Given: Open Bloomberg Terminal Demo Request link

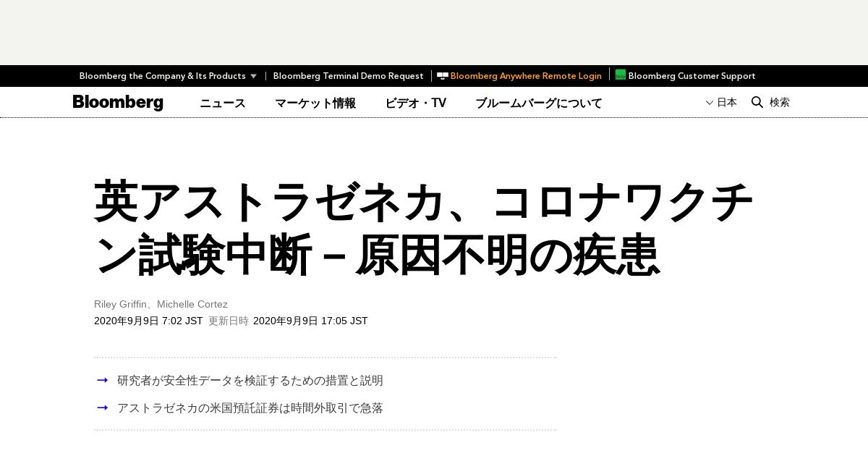Looking at the screenshot, I should 349,76.
